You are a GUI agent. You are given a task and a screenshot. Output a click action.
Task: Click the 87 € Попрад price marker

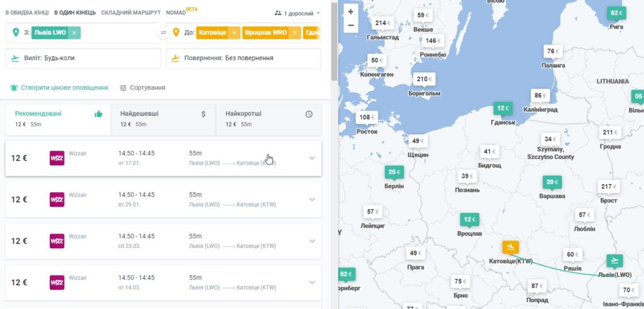537,286
